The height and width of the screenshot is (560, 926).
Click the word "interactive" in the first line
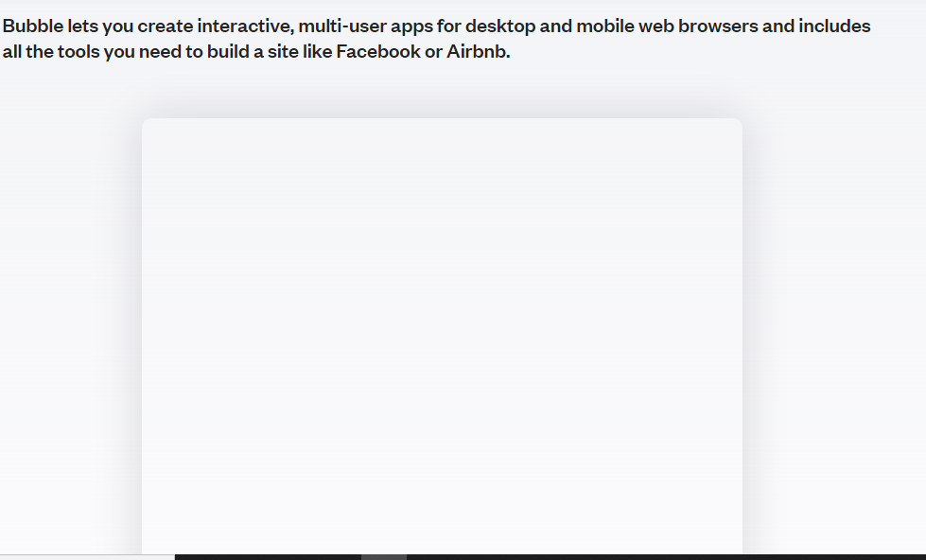point(243,26)
